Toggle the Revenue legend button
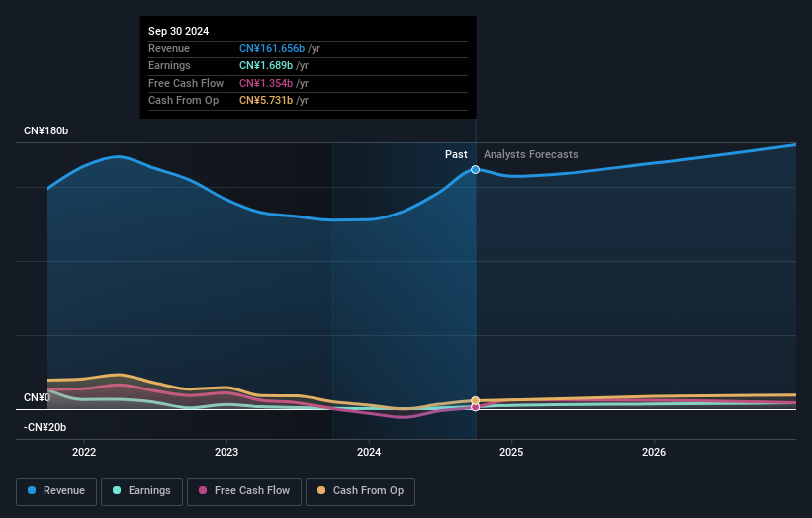 [56, 491]
